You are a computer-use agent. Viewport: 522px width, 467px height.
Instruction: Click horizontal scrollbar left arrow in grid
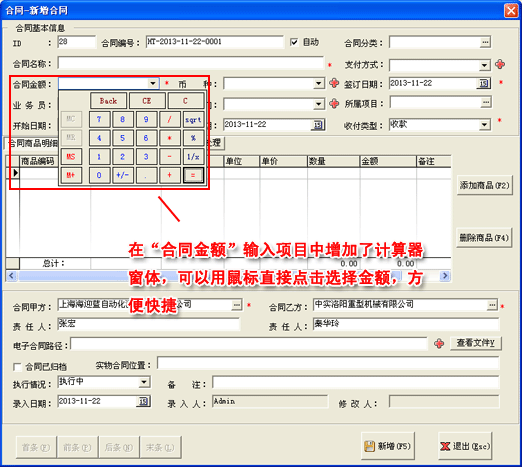click(12, 276)
